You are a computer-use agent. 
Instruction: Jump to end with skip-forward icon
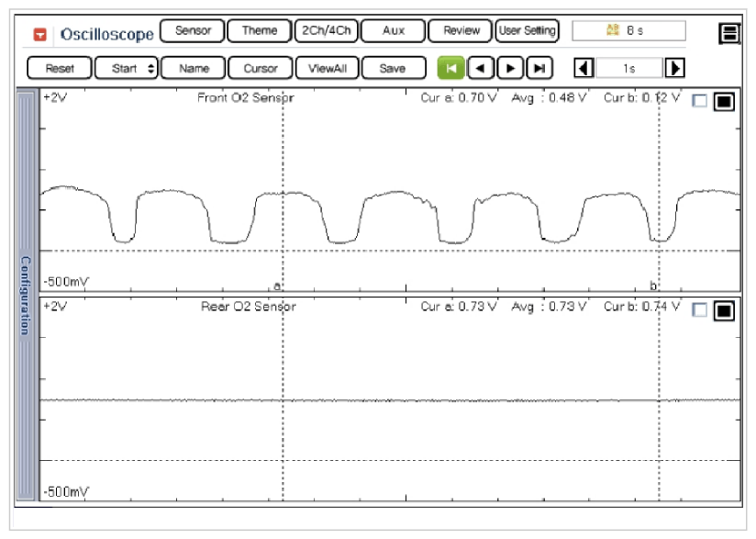pyautogui.click(x=539, y=68)
